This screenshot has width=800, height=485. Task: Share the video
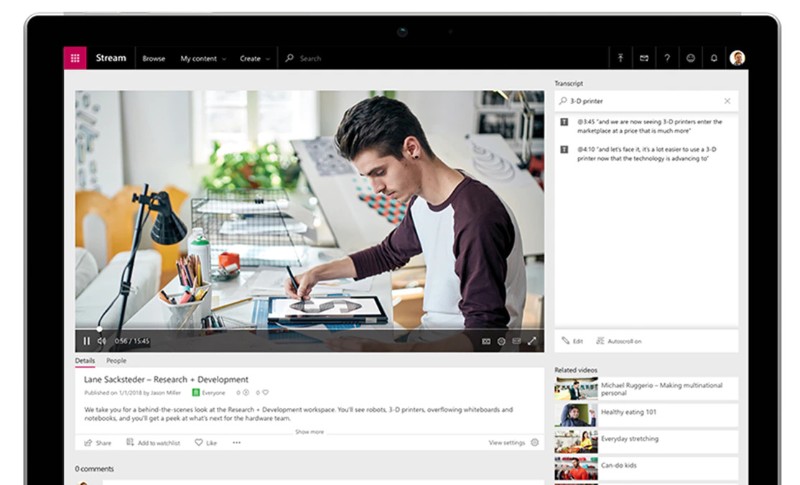click(97, 443)
